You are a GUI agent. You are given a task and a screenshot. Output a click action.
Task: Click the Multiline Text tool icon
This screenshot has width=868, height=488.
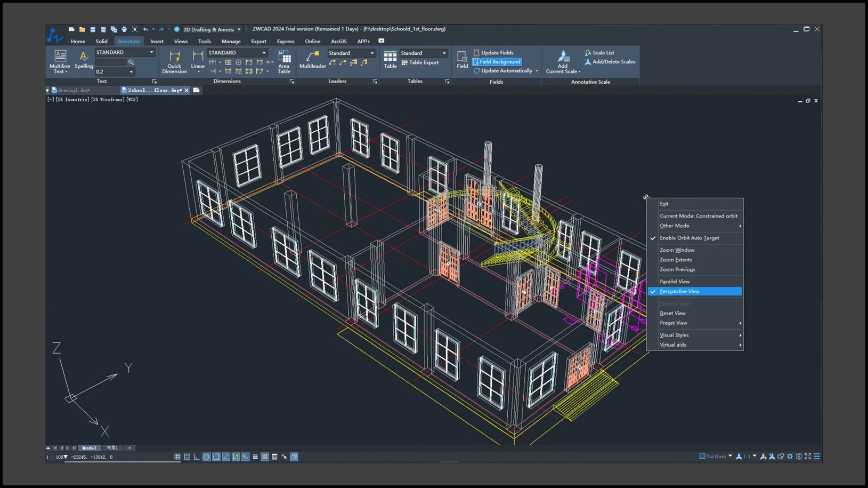tap(60, 57)
